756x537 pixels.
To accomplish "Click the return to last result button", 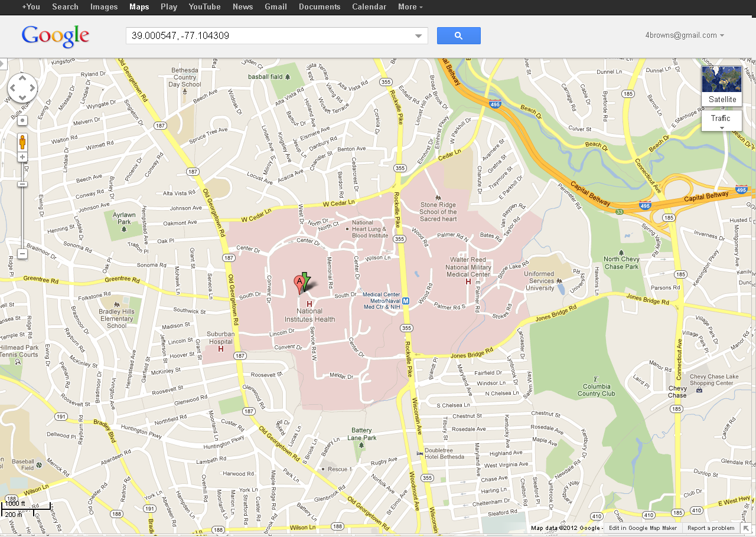I will point(22,120).
